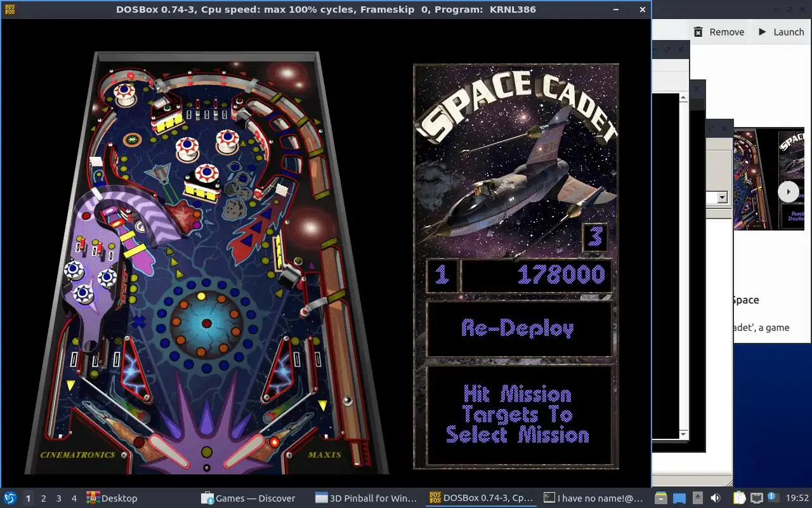Image resolution: width=812 pixels, height=508 pixels.
Task: Click the clock showing 19:52
Action: click(797, 498)
